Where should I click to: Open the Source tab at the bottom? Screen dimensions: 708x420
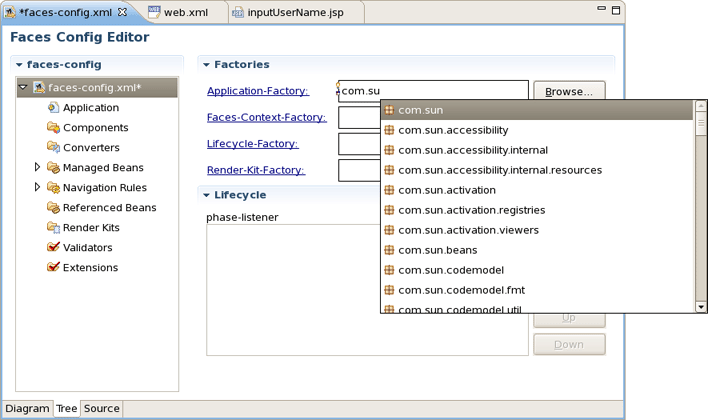click(101, 409)
